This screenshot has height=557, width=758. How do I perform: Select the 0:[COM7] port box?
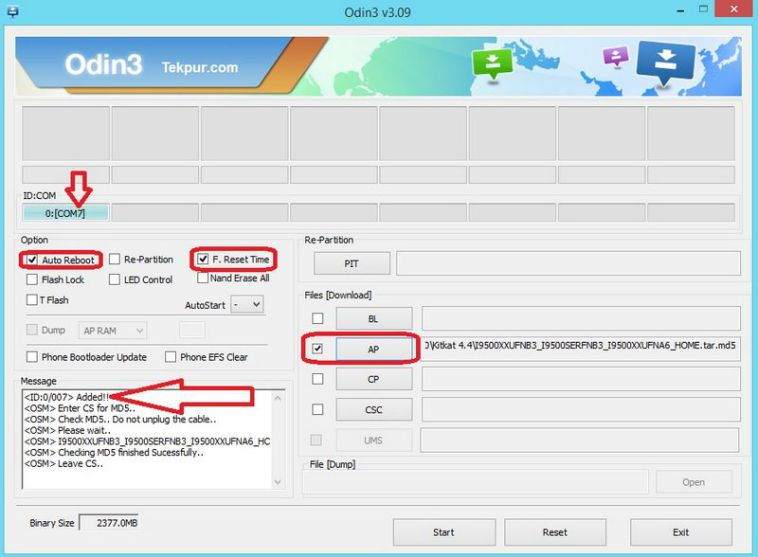[x=65, y=213]
